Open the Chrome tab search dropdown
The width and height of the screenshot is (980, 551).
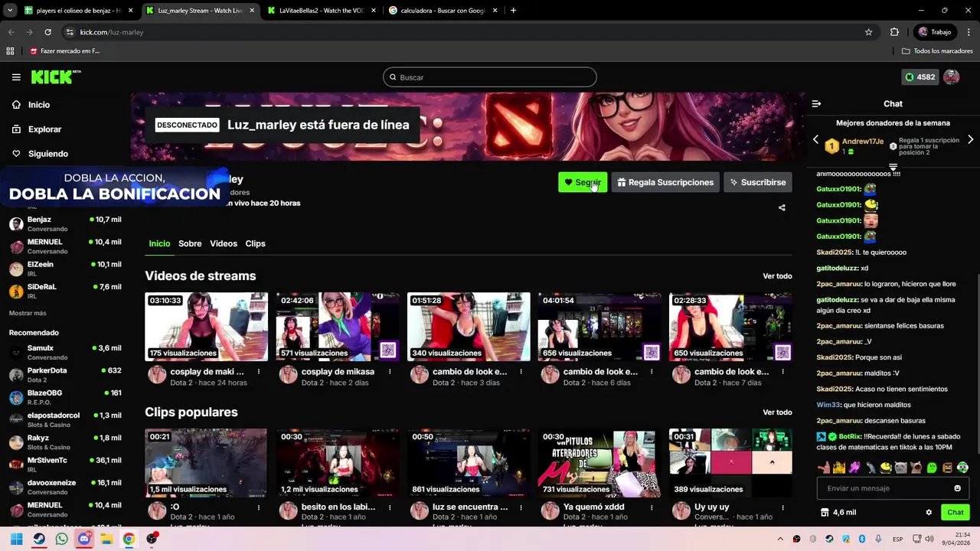[10, 11]
